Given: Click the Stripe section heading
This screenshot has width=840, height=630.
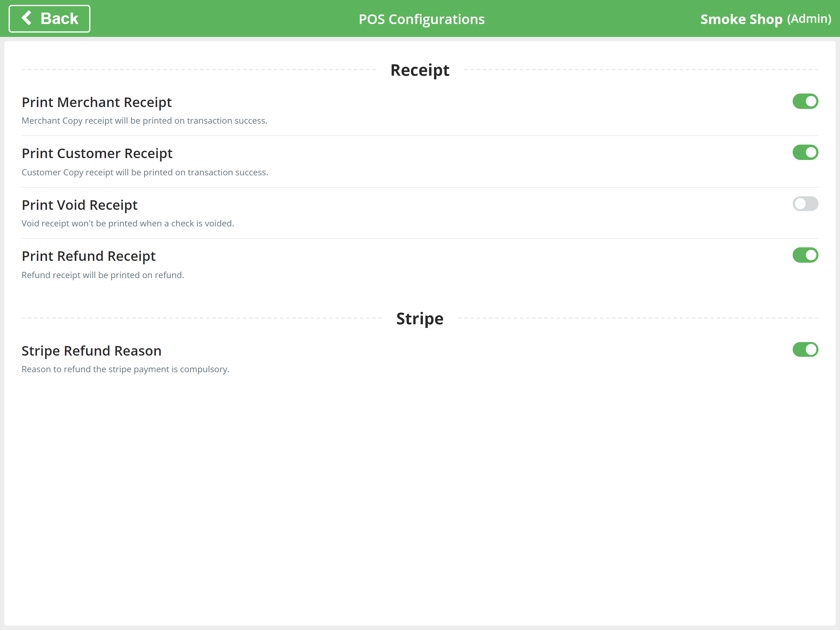Looking at the screenshot, I should click(420, 318).
